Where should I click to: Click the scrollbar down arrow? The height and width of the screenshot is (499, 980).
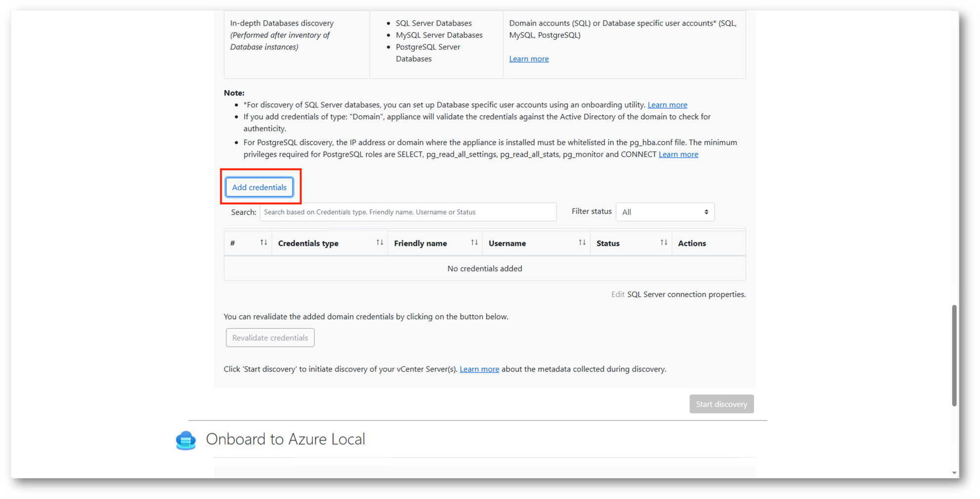coord(954,473)
